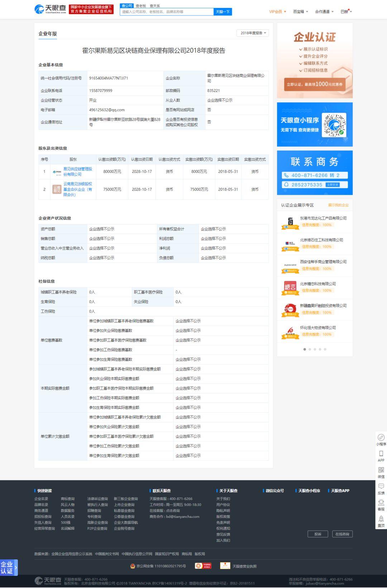
Task: Select the first carousel pagination dot
Action: click(x=305, y=349)
